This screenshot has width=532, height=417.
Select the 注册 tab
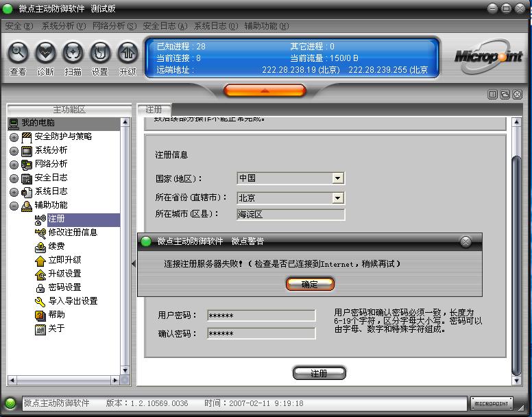pyautogui.click(x=154, y=109)
